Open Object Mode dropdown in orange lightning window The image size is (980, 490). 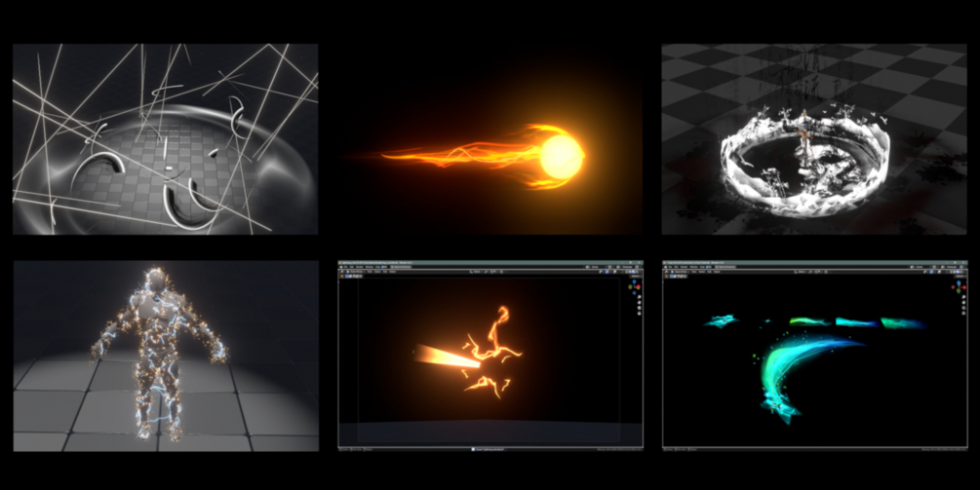355,272
